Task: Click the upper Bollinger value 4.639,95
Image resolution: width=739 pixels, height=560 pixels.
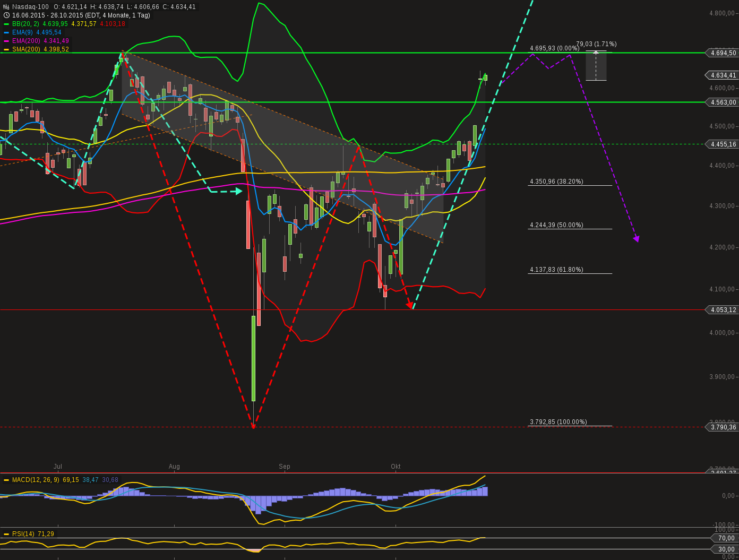Action: click(55, 24)
